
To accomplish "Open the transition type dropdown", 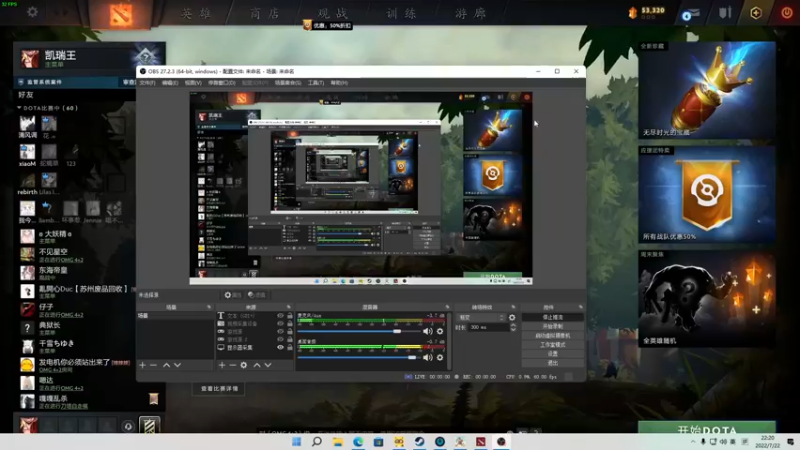I will 481,317.
